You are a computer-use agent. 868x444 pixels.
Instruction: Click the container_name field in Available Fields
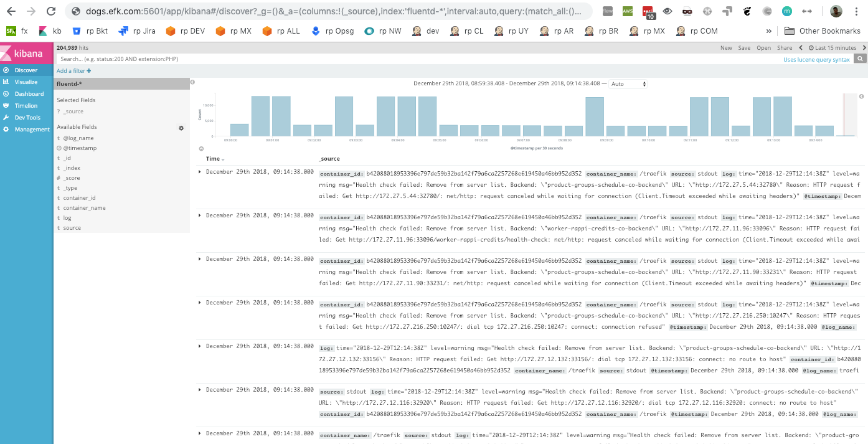click(84, 208)
